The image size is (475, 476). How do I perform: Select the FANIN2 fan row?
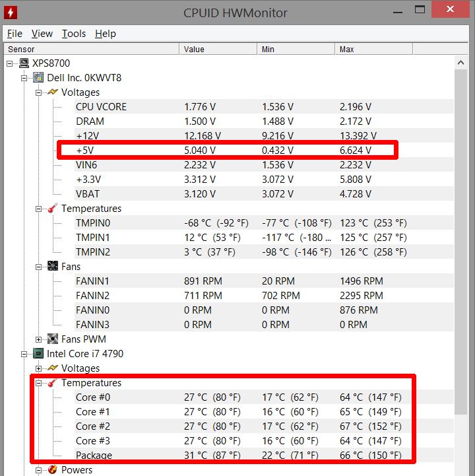[x=264, y=295]
